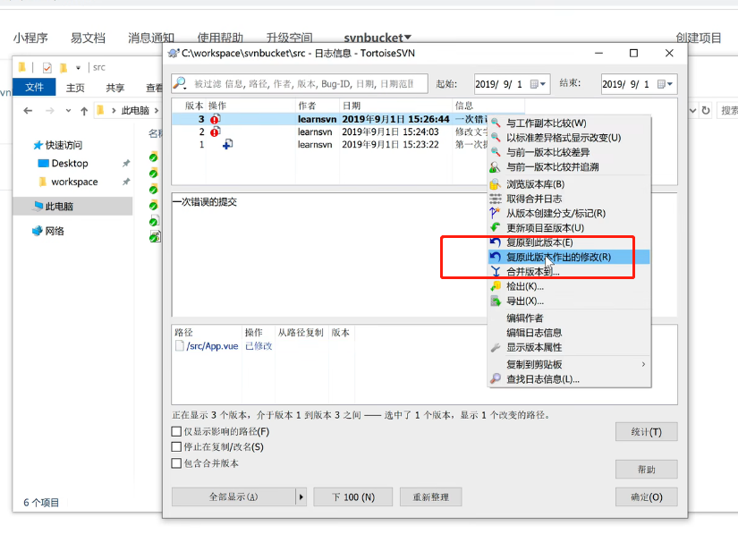Click the added-action icon for revision 1
Screen dimensions: 738x560
(227, 144)
